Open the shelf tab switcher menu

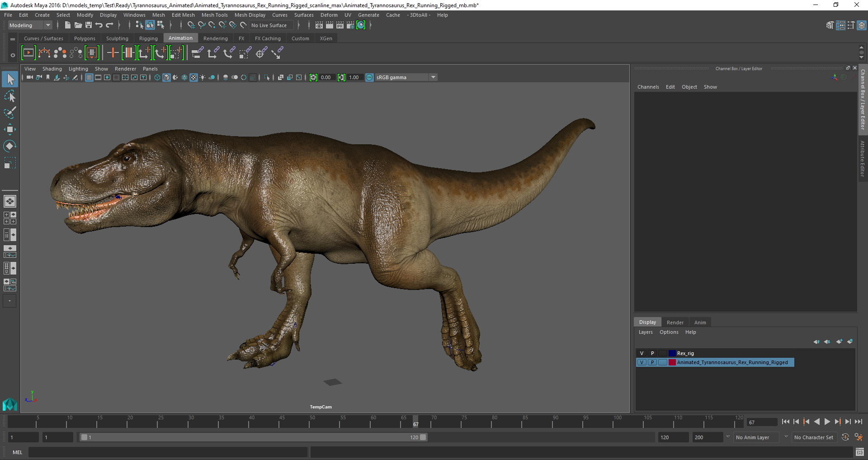pos(13,39)
